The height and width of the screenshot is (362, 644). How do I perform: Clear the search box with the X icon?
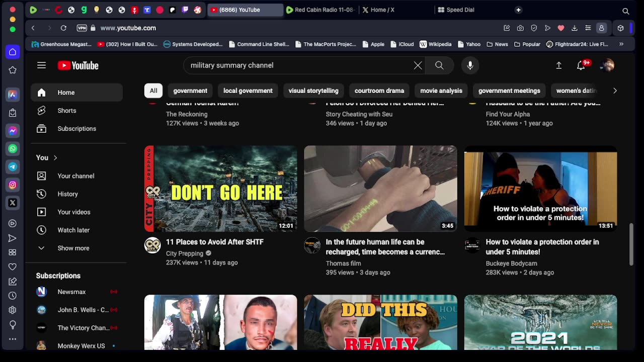point(418,65)
